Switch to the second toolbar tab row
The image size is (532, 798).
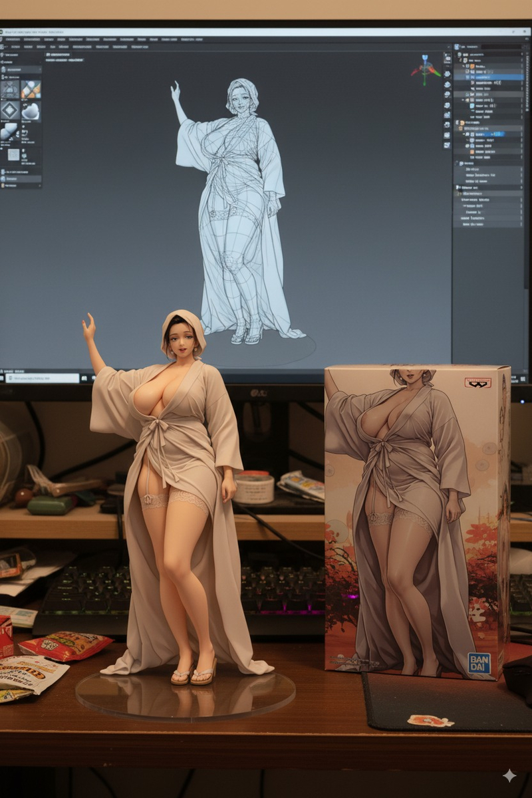click(x=19, y=47)
